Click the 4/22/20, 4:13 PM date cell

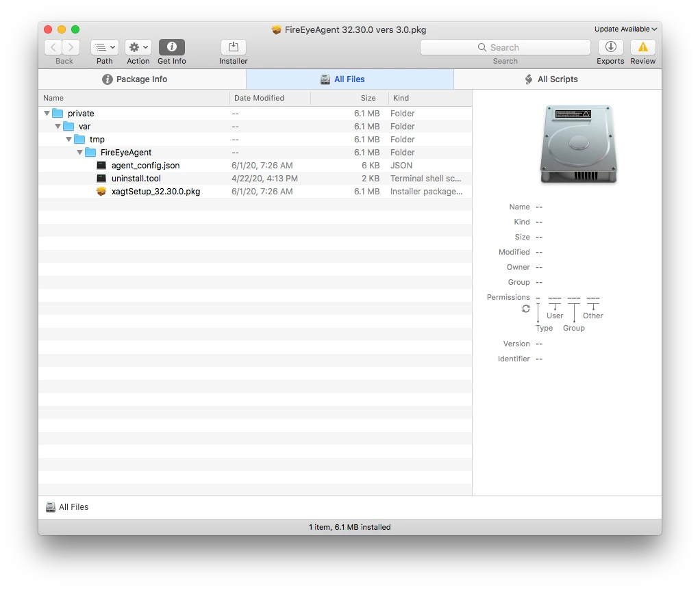point(265,179)
